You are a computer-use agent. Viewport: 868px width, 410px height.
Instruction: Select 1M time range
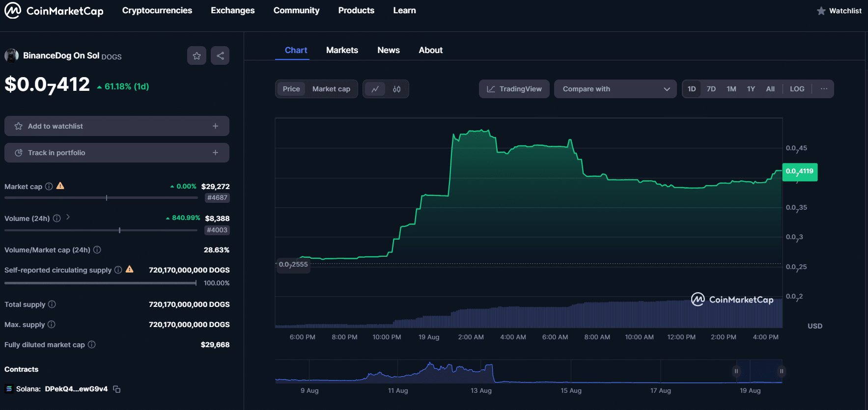[x=731, y=89]
